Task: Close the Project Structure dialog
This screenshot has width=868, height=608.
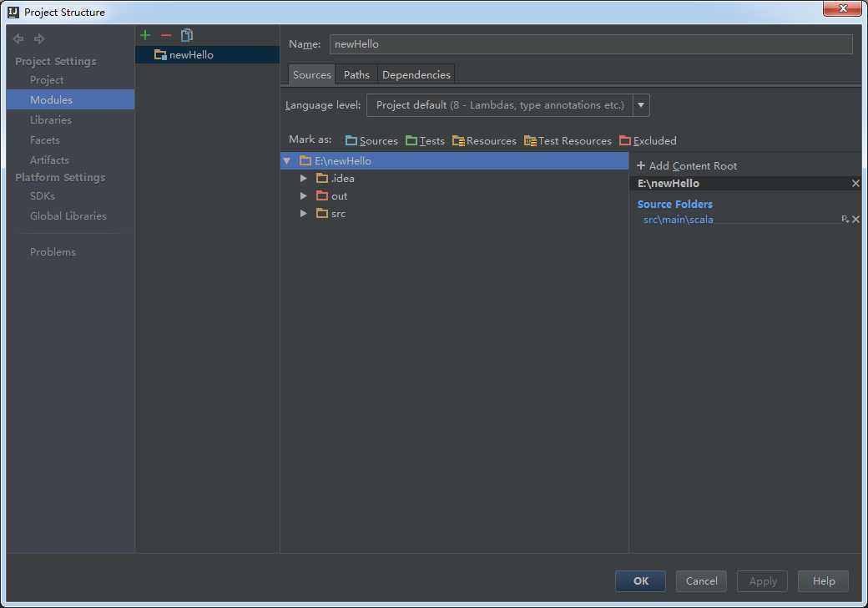Action: pyautogui.click(x=842, y=8)
